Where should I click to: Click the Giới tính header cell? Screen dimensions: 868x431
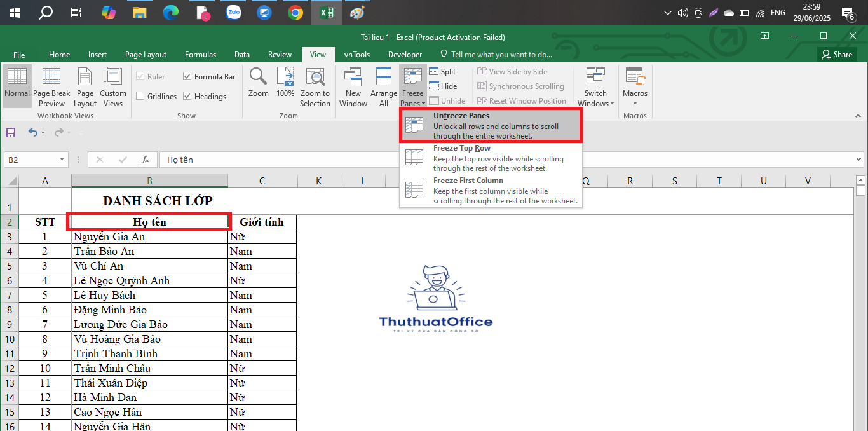pyautogui.click(x=262, y=222)
